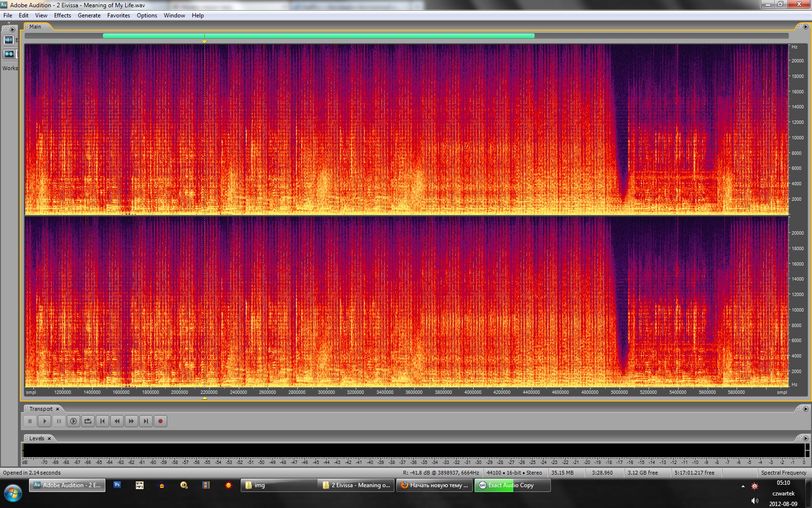This screenshot has width=812, height=508.
Task: Go to Beginning or Previous Marker
Action: click(102, 421)
